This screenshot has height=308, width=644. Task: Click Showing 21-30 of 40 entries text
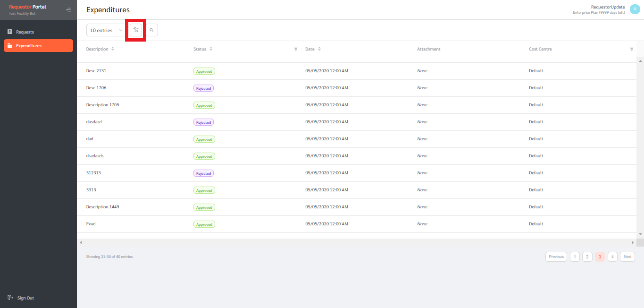pos(109,257)
